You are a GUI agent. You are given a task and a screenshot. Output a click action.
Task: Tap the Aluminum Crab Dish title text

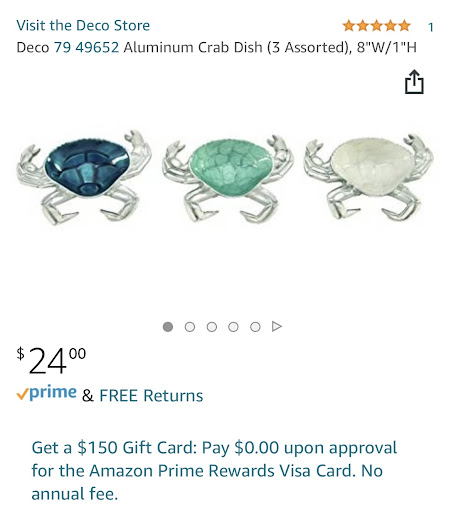(270, 47)
